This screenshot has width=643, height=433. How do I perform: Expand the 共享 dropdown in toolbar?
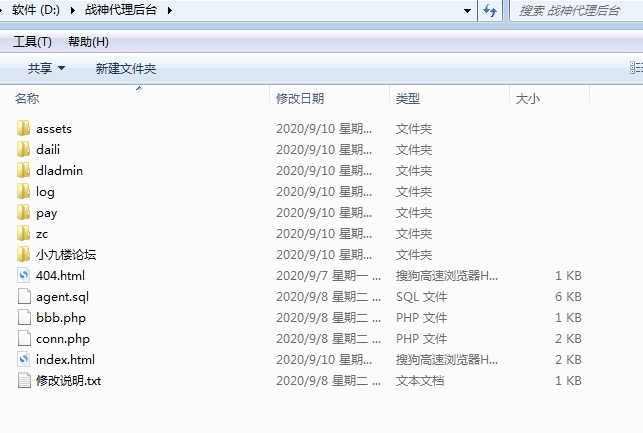(46, 68)
